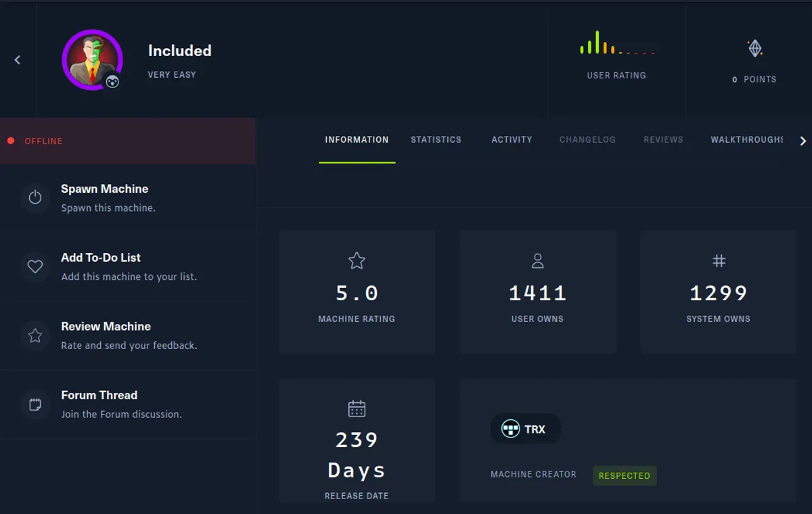The image size is (812, 514).
Task: Collapse the sidebar with the left chevron
Action: point(18,60)
